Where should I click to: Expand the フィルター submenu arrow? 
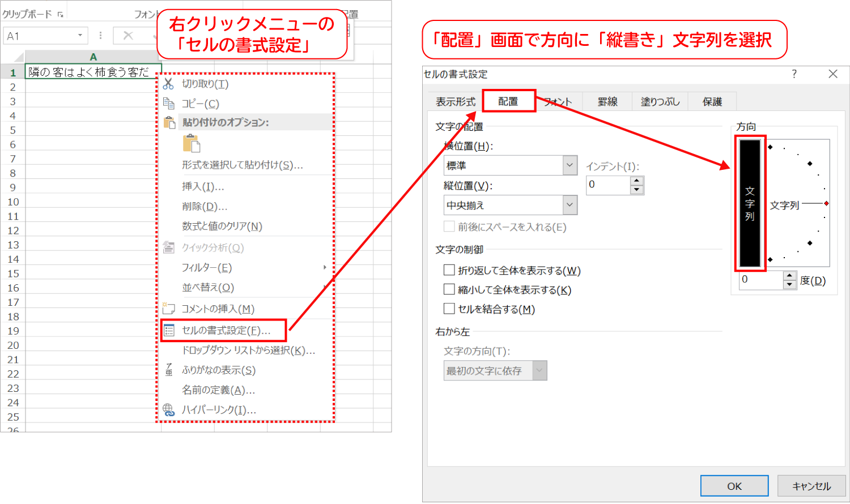click(325, 267)
